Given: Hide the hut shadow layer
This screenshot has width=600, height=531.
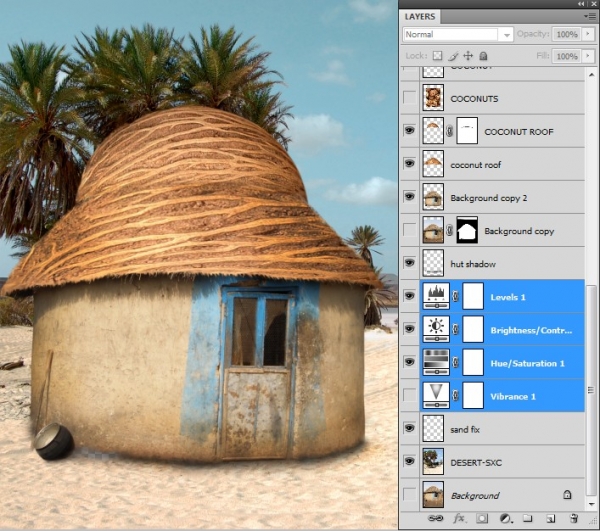Looking at the screenshot, I should coord(409,263).
